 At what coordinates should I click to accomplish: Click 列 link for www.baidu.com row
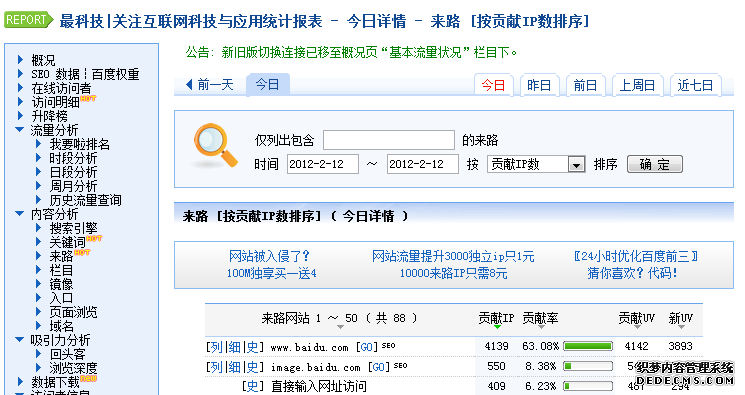pyautogui.click(x=217, y=347)
